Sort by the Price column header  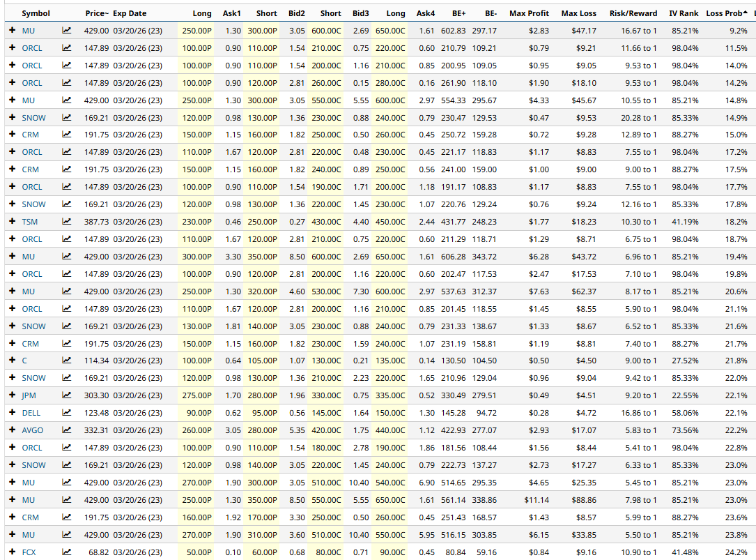96,13
